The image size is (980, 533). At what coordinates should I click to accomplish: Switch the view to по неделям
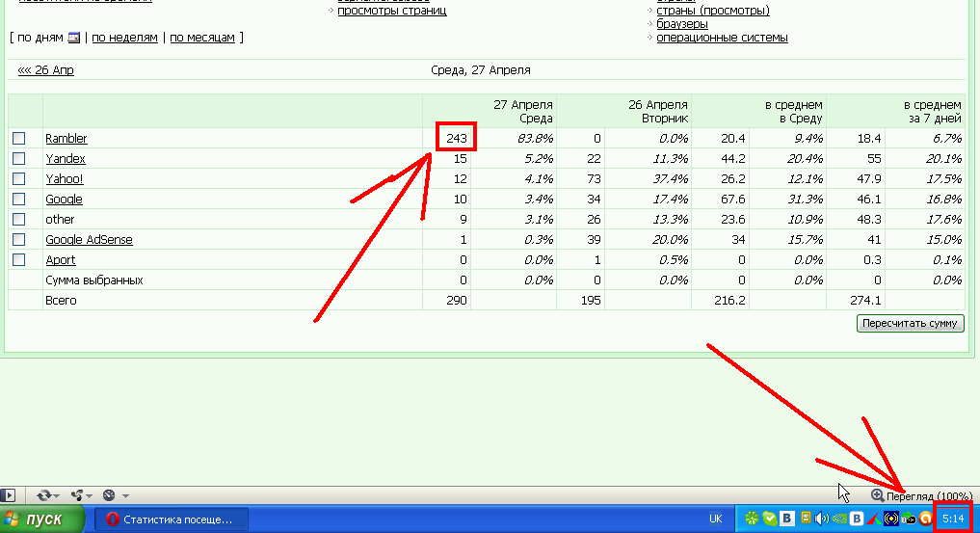124,38
